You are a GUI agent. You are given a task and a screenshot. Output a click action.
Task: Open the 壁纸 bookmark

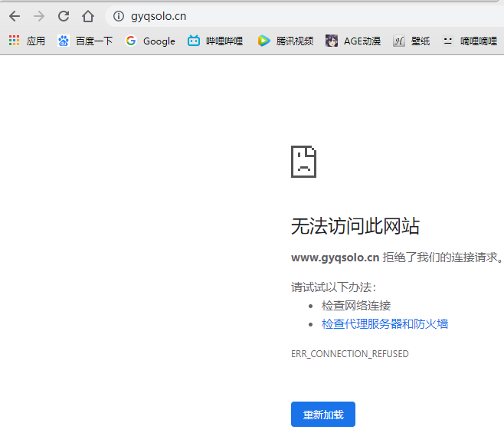(x=411, y=41)
